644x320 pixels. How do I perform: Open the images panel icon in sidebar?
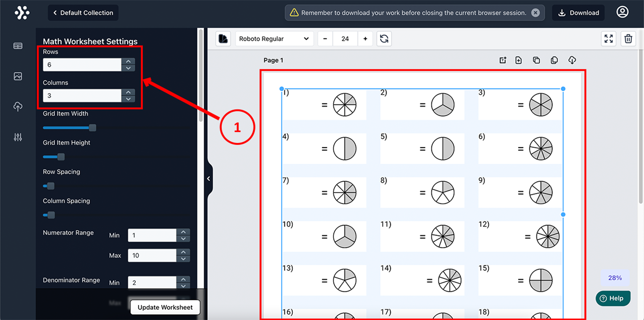(x=18, y=76)
